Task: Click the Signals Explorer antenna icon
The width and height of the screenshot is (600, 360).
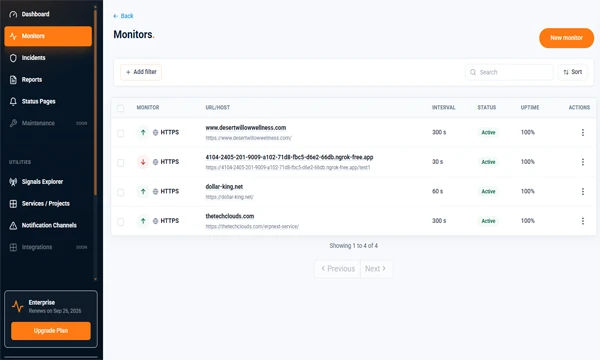Action: 13,182
